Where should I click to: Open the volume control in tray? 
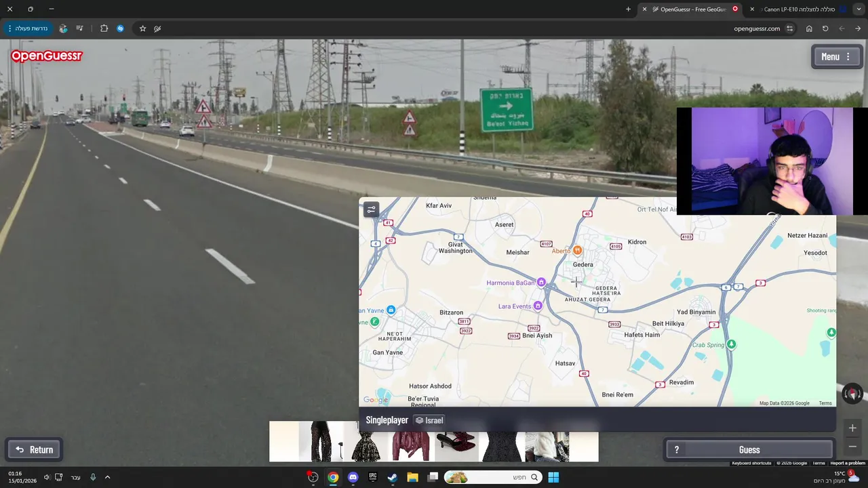coord(46,477)
